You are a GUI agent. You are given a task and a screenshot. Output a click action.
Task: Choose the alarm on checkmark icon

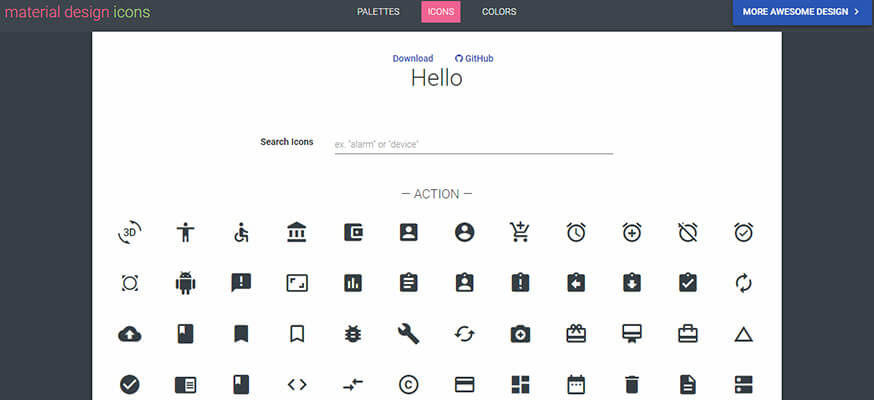point(744,232)
